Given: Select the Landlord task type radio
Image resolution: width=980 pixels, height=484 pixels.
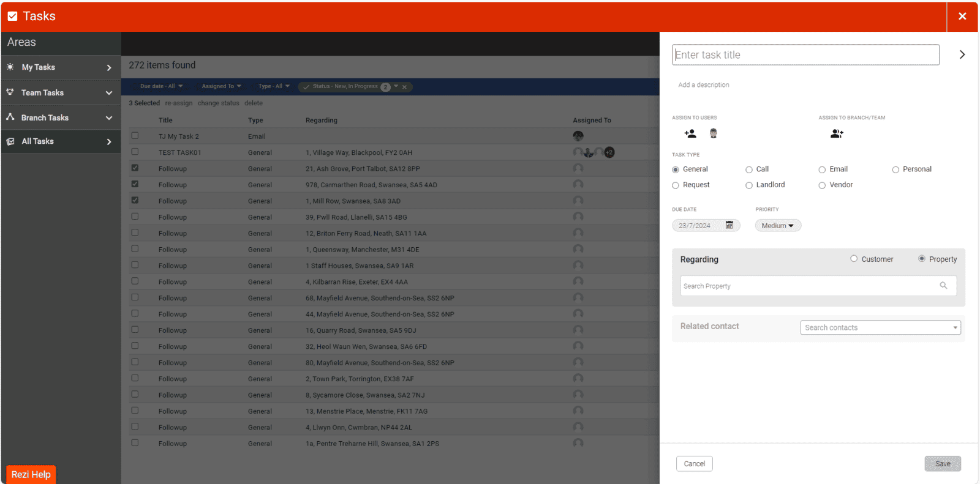Looking at the screenshot, I should point(749,185).
